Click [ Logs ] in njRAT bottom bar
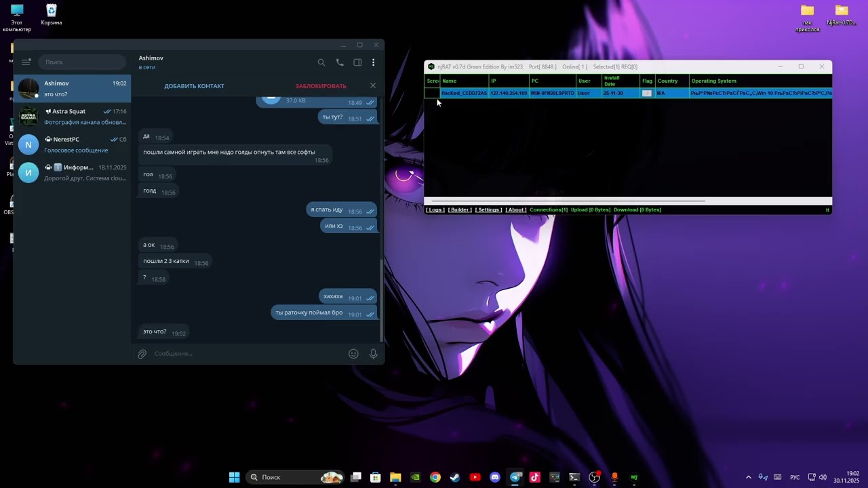 coord(435,210)
